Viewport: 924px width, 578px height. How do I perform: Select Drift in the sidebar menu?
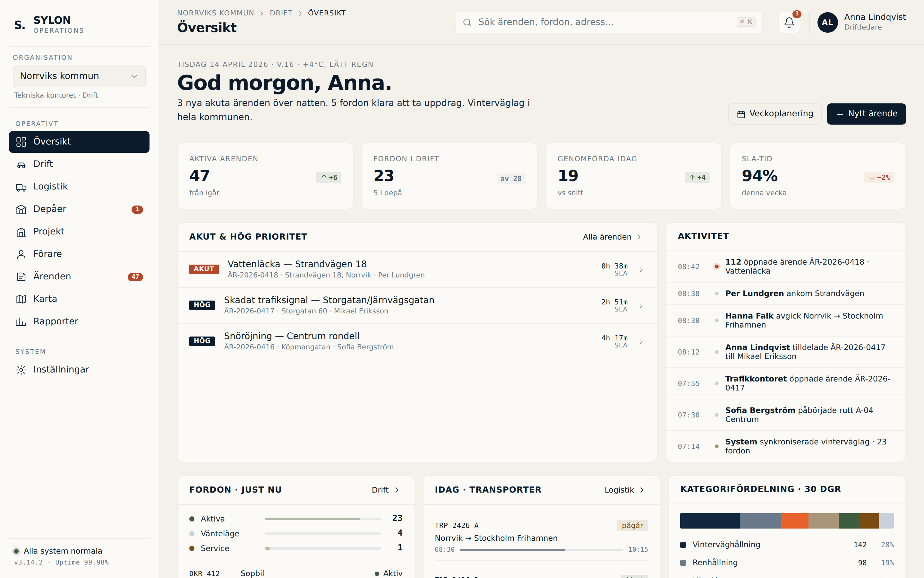click(79, 164)
